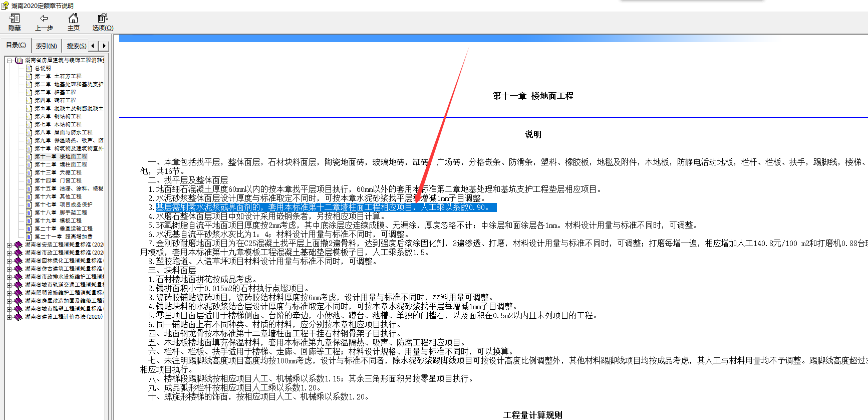Click the right tab-scroll arrow button

point(104,46)
